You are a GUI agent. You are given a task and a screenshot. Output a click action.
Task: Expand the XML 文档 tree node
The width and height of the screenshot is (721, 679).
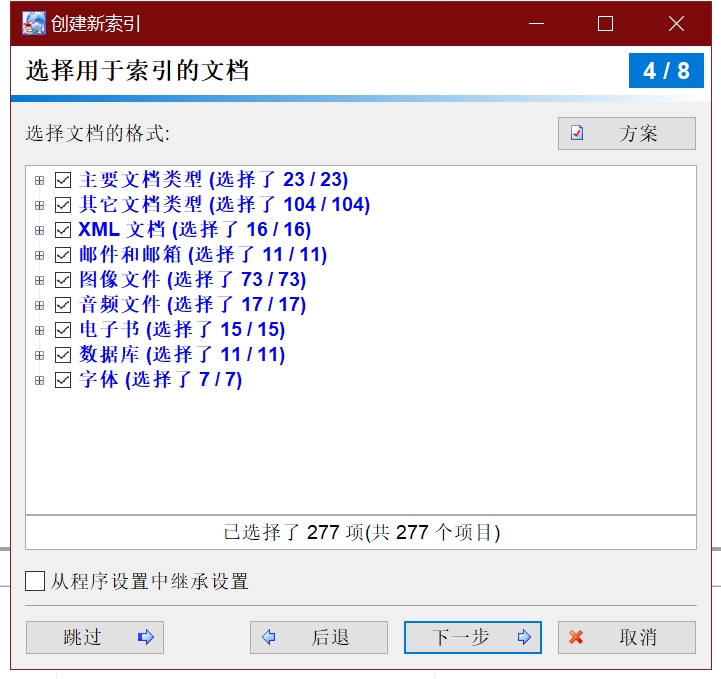40,230
